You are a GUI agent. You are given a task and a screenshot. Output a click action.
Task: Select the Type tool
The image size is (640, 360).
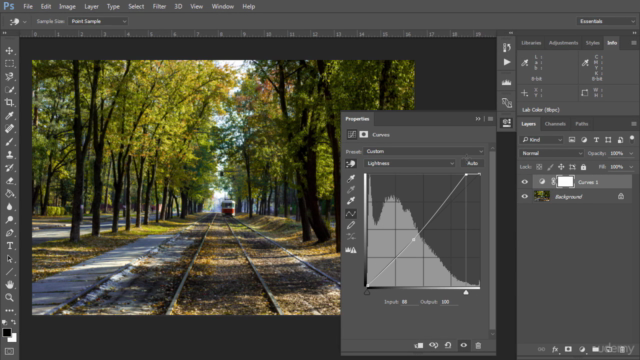(9, 246)
